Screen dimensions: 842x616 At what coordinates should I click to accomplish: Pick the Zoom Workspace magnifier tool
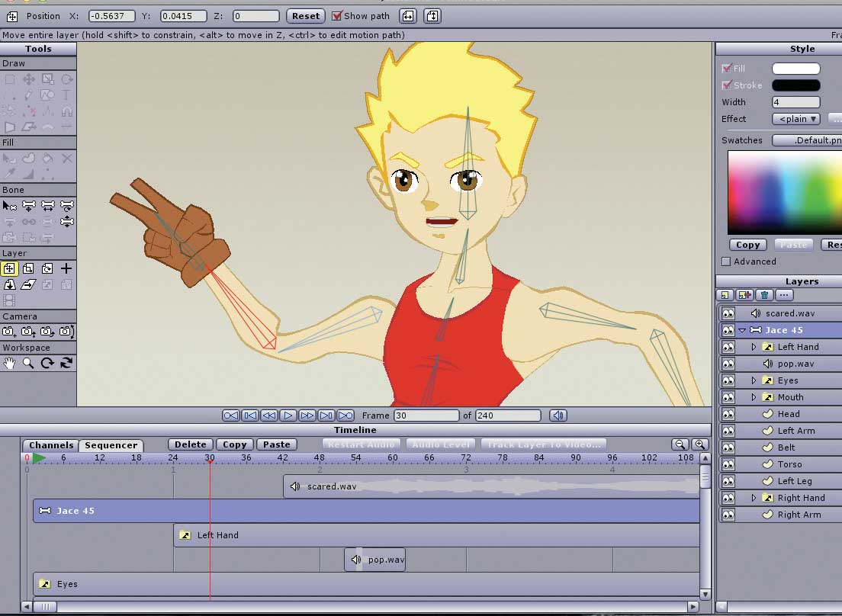point(28,364)
